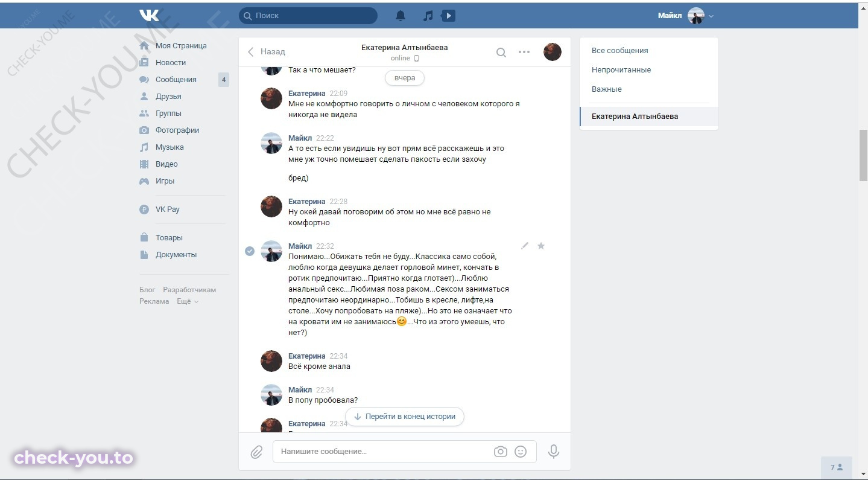Open the Реклама footer link
Screen dimensions: 868x480
click(x=154, y=301)
